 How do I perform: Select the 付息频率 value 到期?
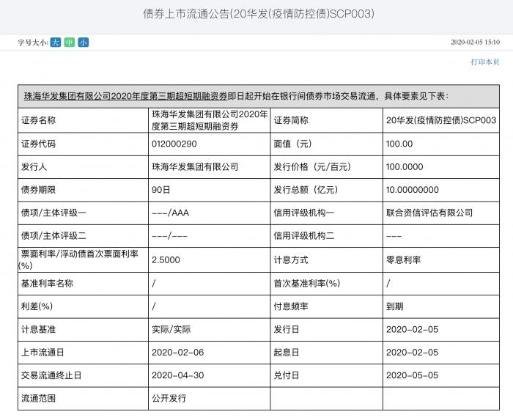pos(395,306)
